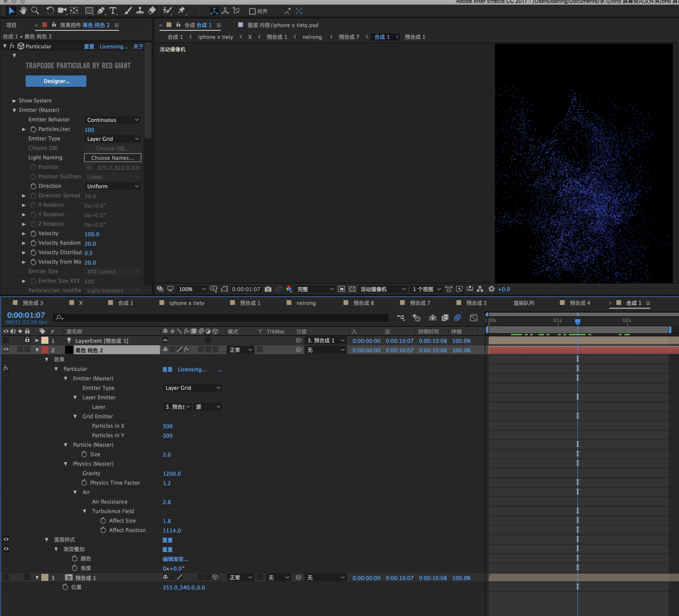Image resolution: width=679 pixels, height=616 pixels.
Task: Click Choose Names for Light Naming
Action: 112,157
